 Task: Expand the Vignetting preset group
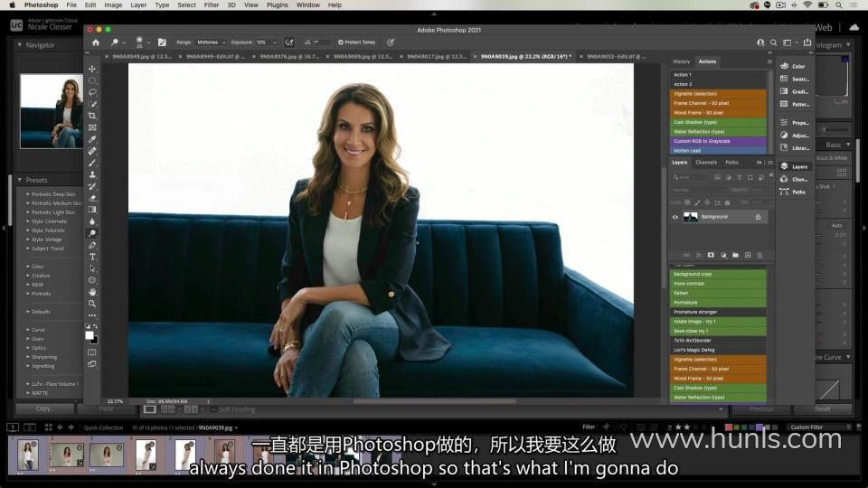point(28,366)
